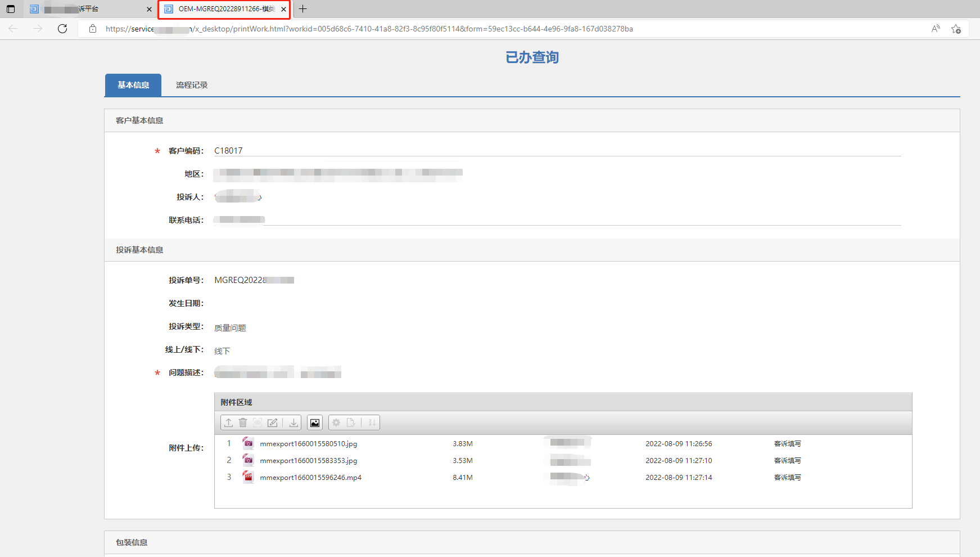The width and height of the screenshot is (980, 557).
Task: Click 客诉填写 in the mmexport1660015583353.jpg row
Action: pyautogui.click(x=788, y=461)
